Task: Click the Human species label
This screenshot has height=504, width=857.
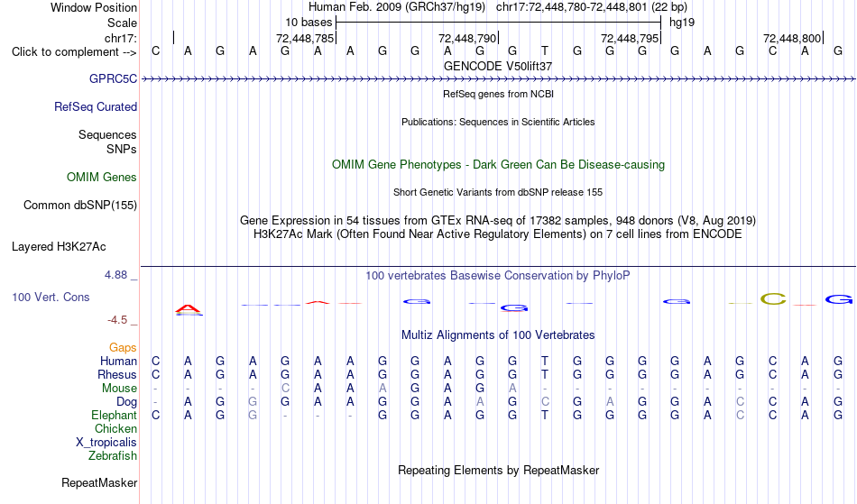Action: coord(118,362)
